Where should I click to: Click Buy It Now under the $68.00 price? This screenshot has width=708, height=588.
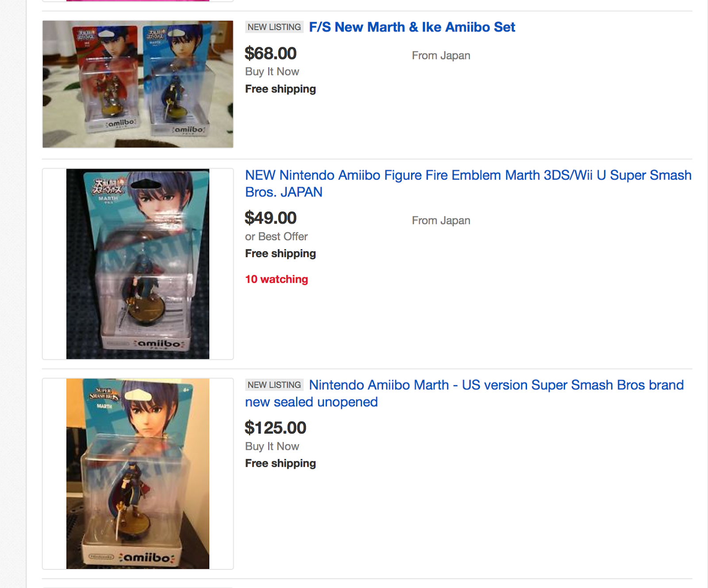[272, 72]
